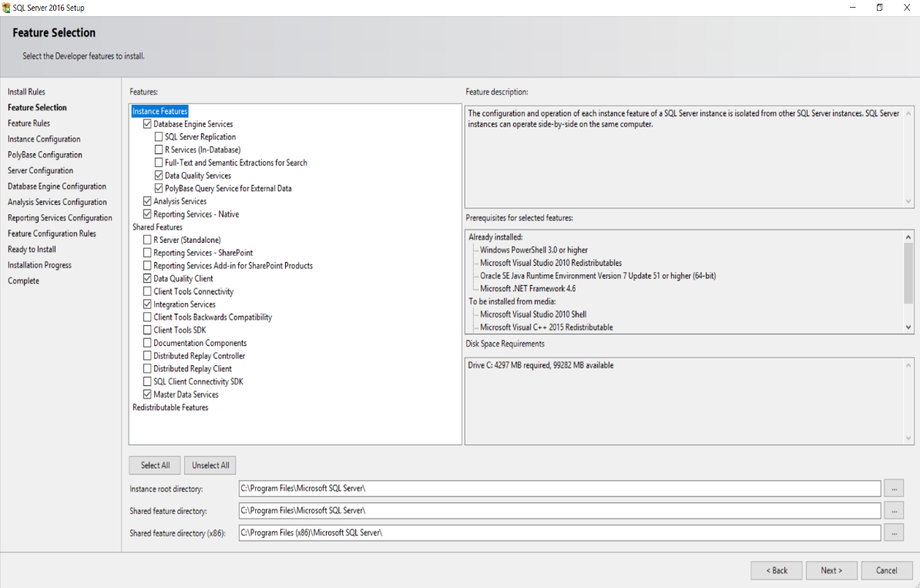920x588 pixels.
Task: Click 'Microsoft .NET Framework 4.6' prerequisite entry
Action: click(528, 289)
